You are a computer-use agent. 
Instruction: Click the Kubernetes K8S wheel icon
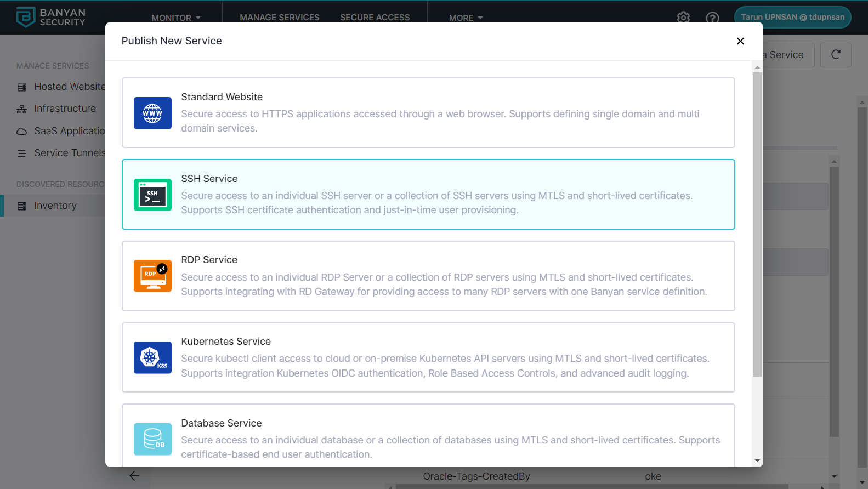[152, 357]
